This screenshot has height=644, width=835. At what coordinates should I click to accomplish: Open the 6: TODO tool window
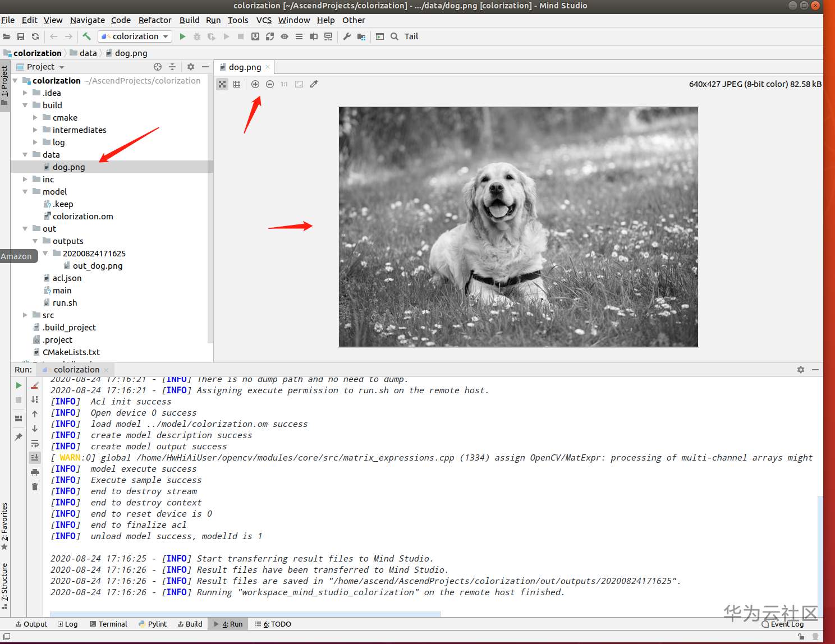click(273, 624)
